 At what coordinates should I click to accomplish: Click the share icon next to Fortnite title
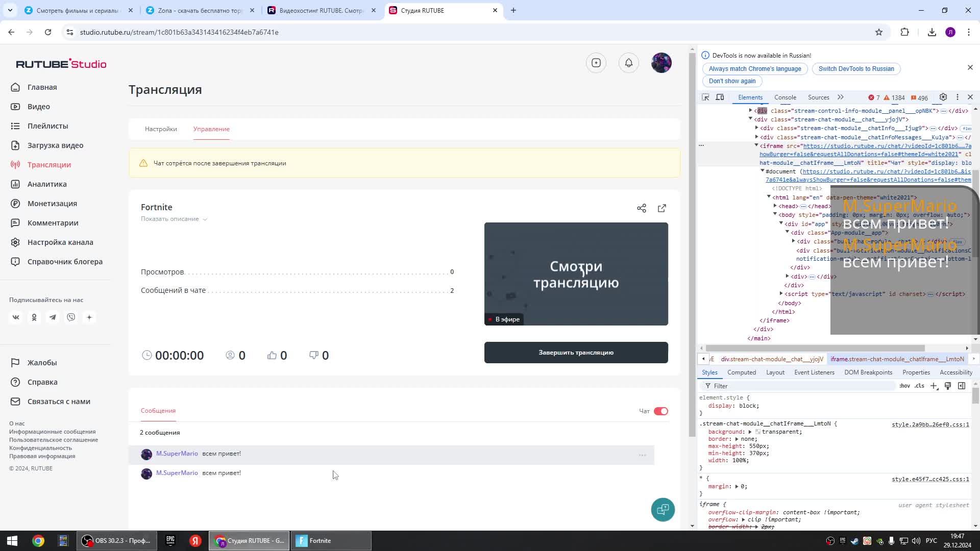point(642,208)
